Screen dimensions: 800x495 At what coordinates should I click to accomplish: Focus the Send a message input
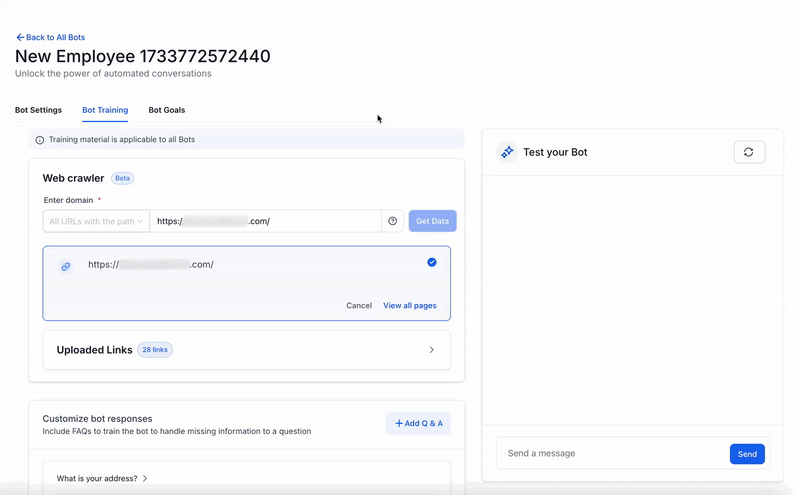click(x=612, y=453)
